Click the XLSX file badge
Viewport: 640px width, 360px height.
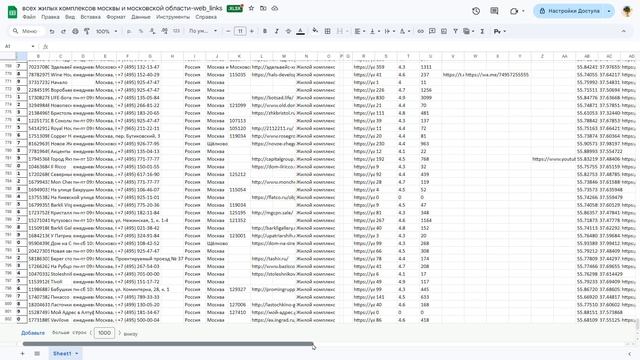234,8
